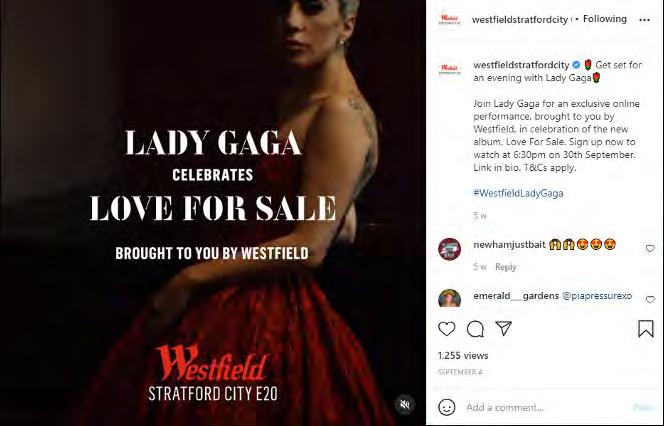This screenshot has width=664, height=426.
Task: Open the three-dot more options menu
Action: click(644, 20)
